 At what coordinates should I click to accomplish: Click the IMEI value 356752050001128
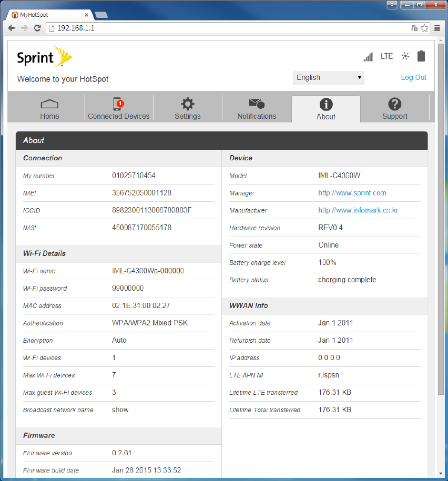pyautogui.click(x=142, y=193)
